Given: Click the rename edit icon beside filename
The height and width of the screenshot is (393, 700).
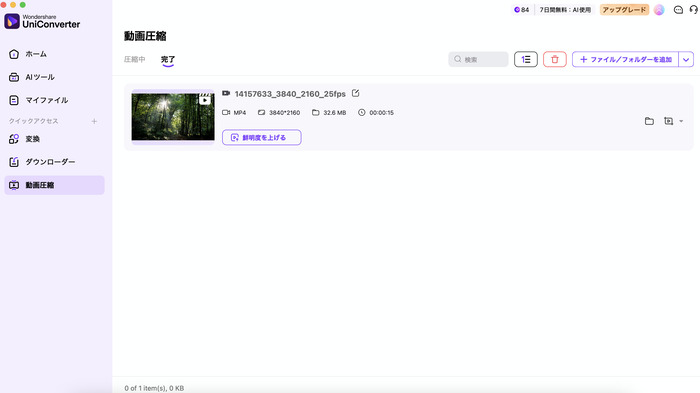Looking at the screenshot, I should [355, 93].
